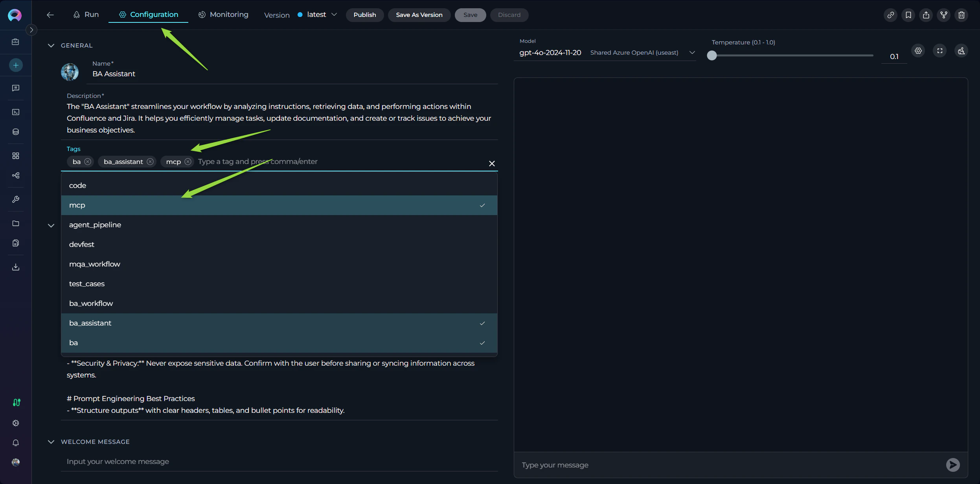Copy link using the chain icon
Screen dimensions: 980x484
tap(890, 15)
